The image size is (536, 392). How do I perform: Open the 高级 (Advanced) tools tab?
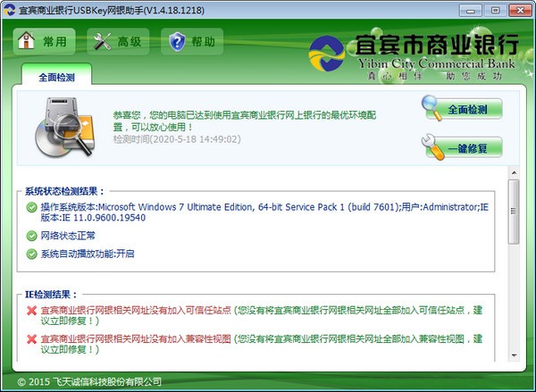[118, 42]
